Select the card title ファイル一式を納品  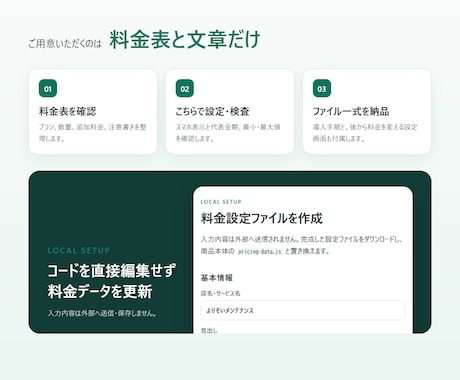pos(351,111)
